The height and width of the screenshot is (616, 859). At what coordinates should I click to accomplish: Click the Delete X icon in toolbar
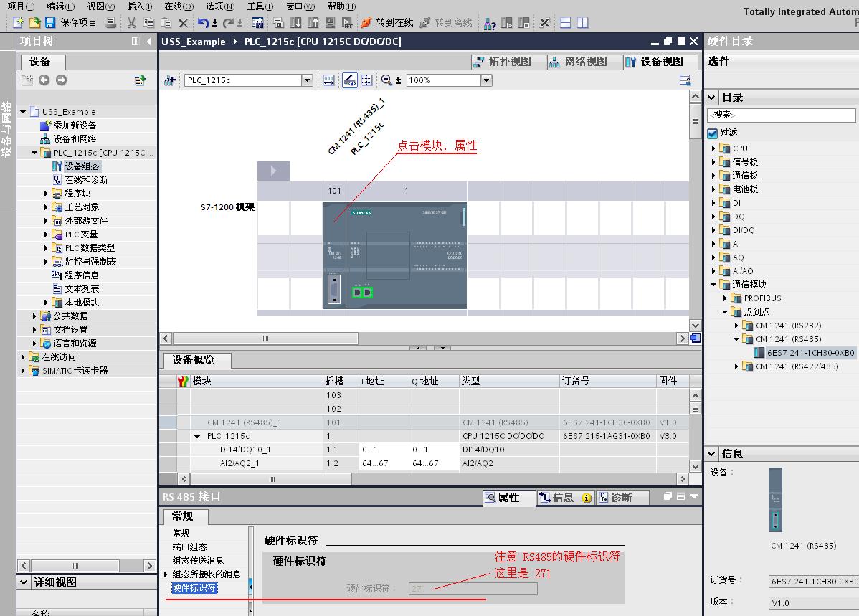point(184,22)
